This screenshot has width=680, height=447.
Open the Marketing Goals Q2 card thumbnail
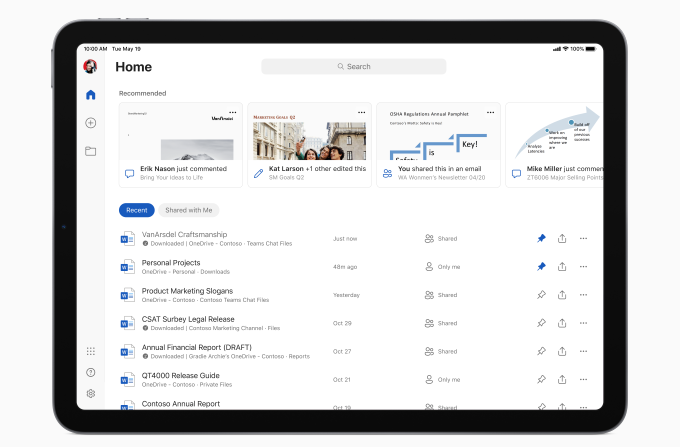pos(309,132)
